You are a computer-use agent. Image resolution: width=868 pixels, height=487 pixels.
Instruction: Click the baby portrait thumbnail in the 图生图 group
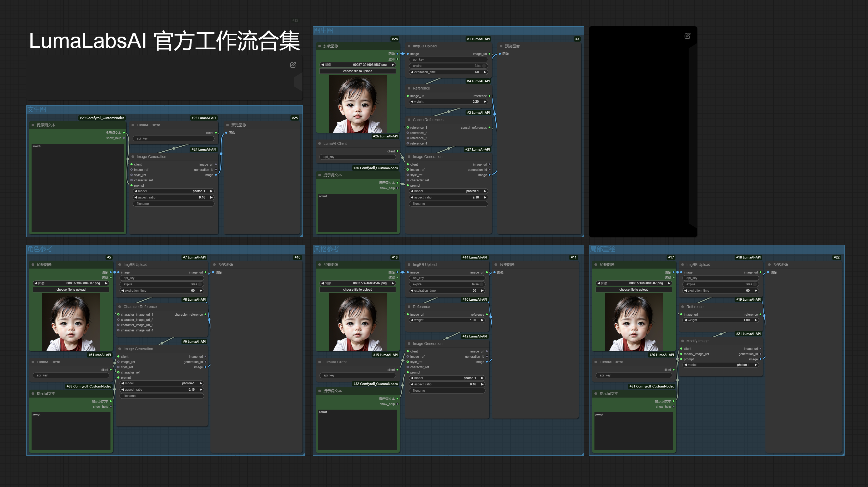[357, 103]
